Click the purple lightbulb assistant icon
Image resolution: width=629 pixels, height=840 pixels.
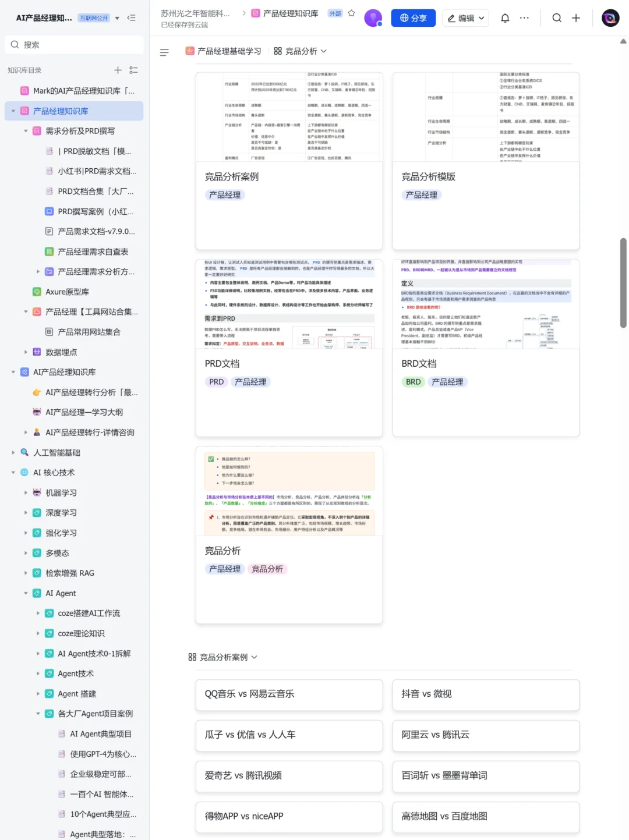tap(373, 18)
